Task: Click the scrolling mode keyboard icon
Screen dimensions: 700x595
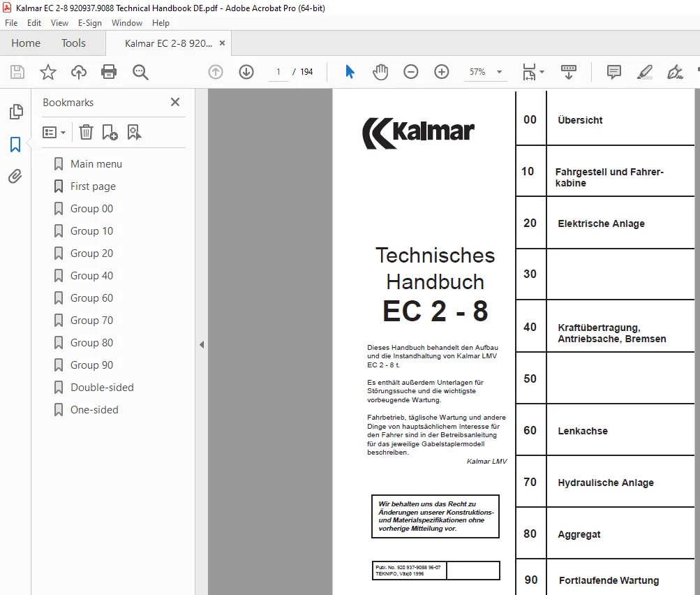Action: click(x=568, y=72)
